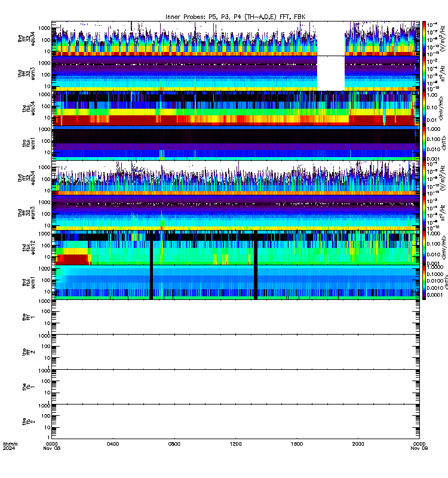The height and width of the screenshot is (478, 448).
Task: Click black dropout bar near 0630 in thd fbk edc12
Action: 151,247
